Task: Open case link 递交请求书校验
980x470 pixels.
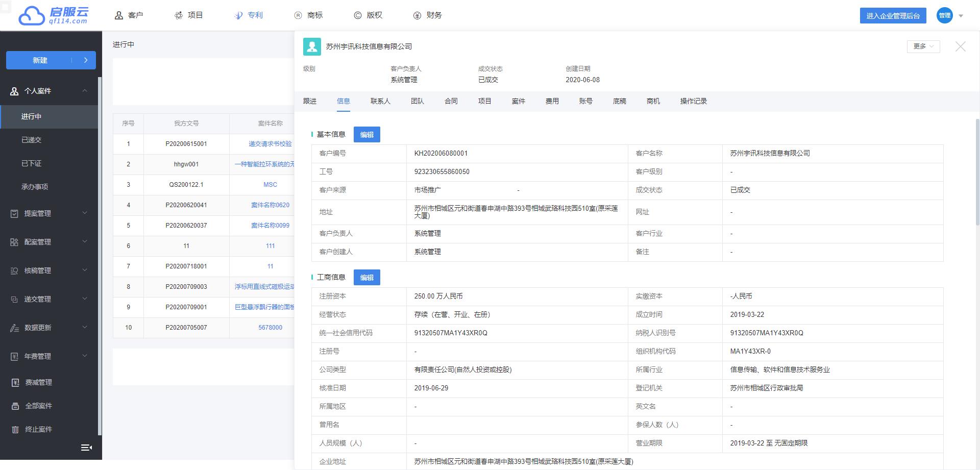Action: [x=270, y=144]
